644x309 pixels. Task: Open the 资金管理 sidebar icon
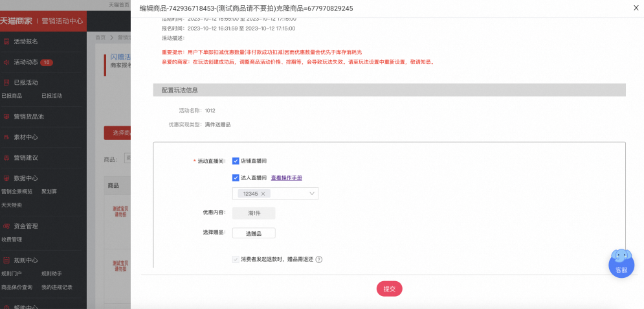click(x=6, y=226)
